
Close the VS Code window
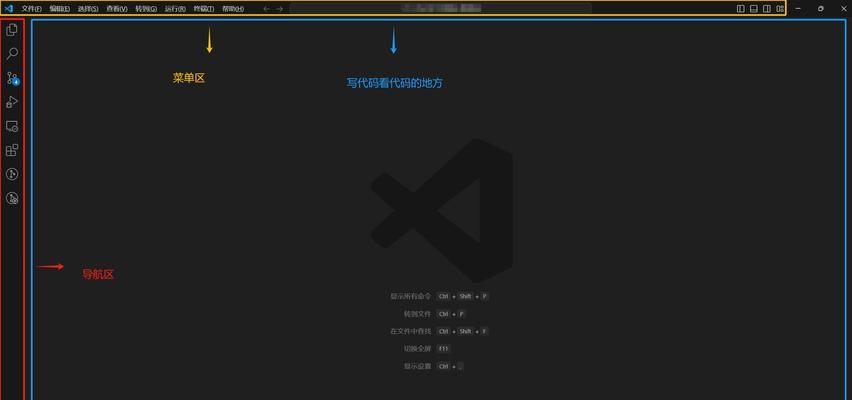pyautogui.click(x=843, y=9)
